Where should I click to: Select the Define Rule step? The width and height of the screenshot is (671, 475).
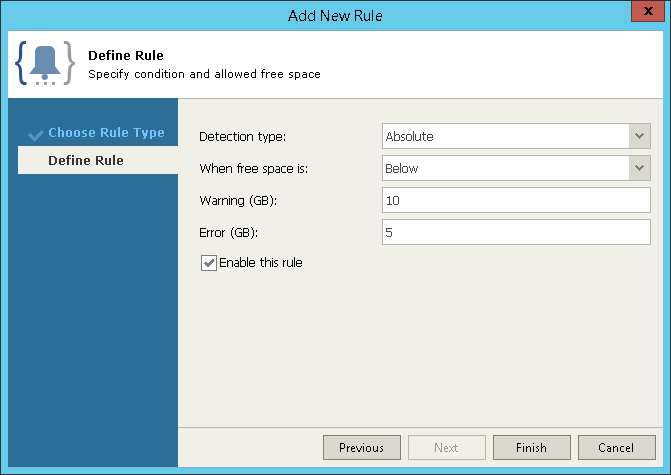click(86, 160)
